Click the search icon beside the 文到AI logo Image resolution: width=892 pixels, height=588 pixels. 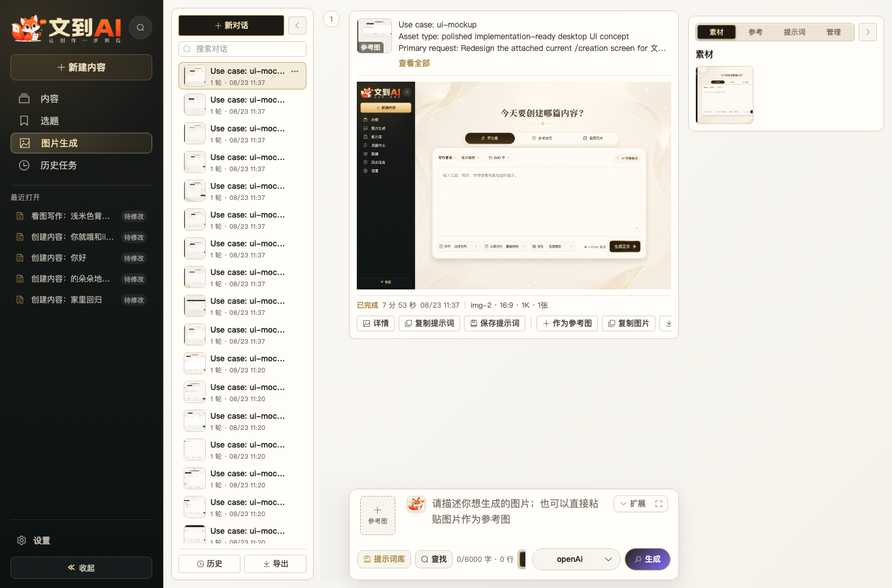pos(140,27)
